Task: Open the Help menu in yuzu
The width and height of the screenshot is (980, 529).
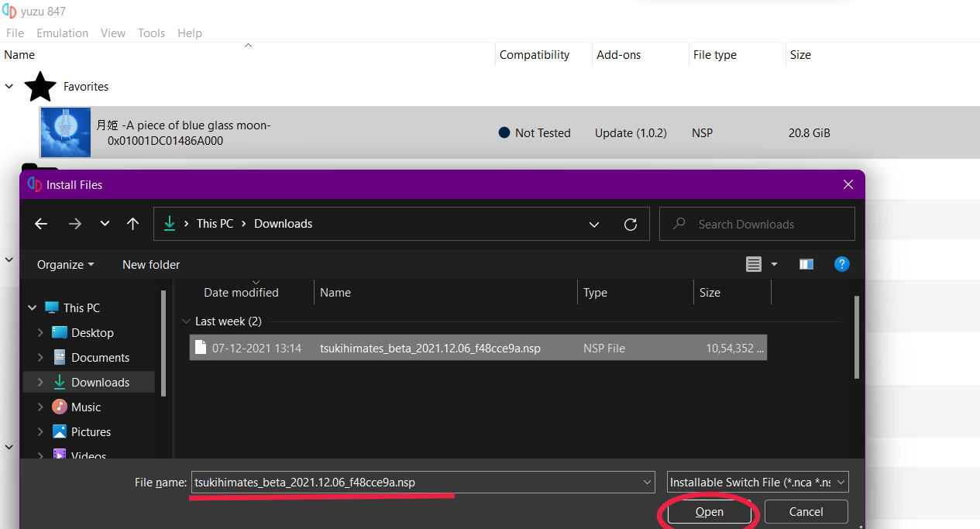Action: [190, 33]
